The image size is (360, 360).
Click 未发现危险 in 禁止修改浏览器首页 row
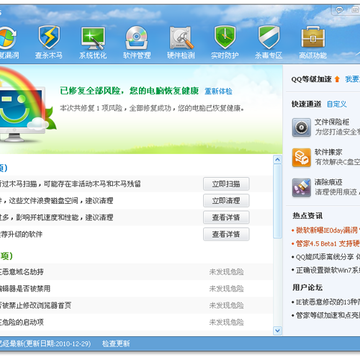(x=227, y=306)
